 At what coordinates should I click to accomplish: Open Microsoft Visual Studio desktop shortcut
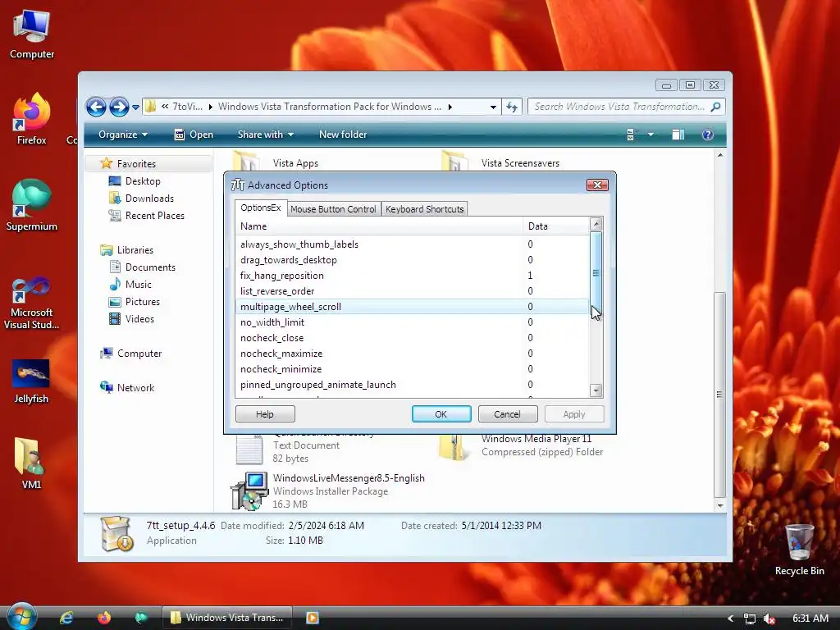click(32, 304)
